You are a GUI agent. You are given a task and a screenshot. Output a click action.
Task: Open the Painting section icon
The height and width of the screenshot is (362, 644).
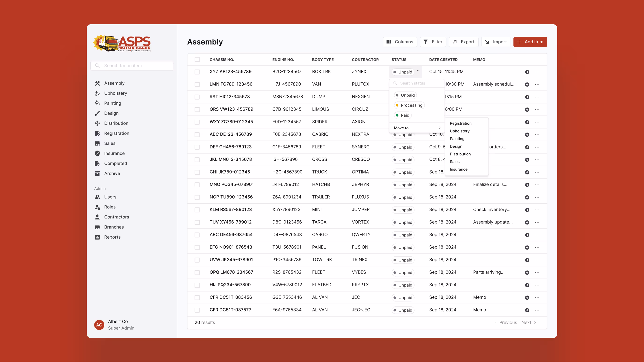(98, 103)
